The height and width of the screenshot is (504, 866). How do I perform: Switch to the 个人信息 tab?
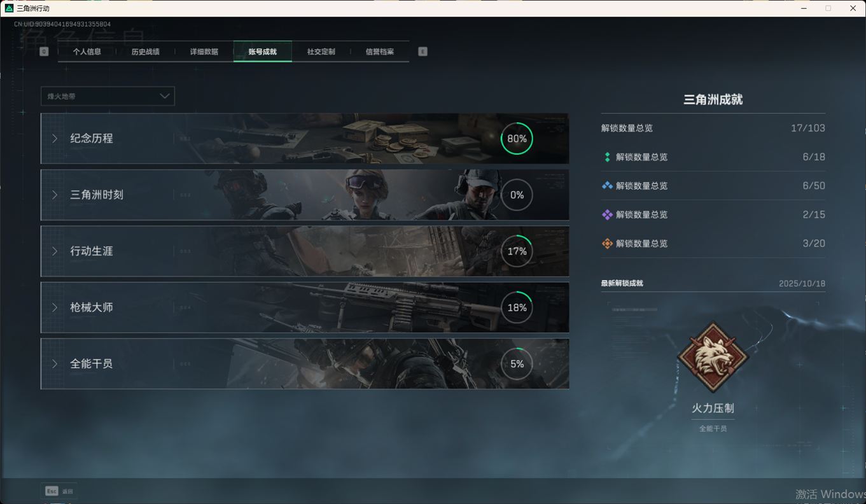coord(87,52)
